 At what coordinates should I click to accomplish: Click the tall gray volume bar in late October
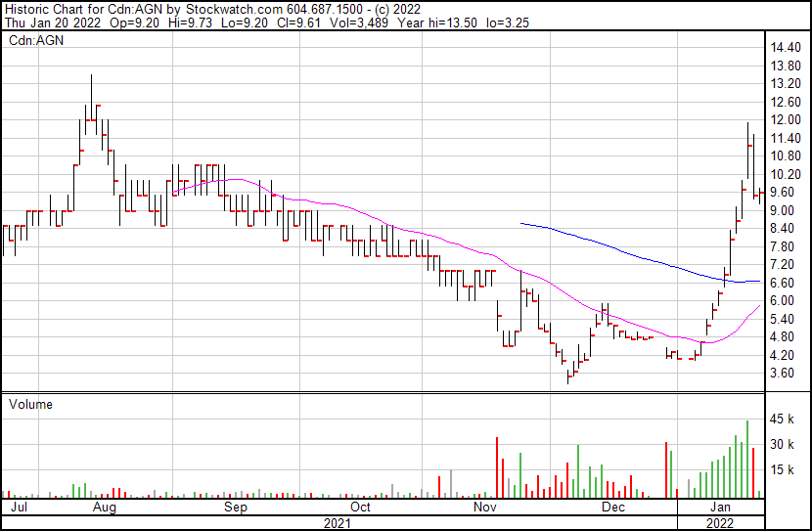coord(451,483)
